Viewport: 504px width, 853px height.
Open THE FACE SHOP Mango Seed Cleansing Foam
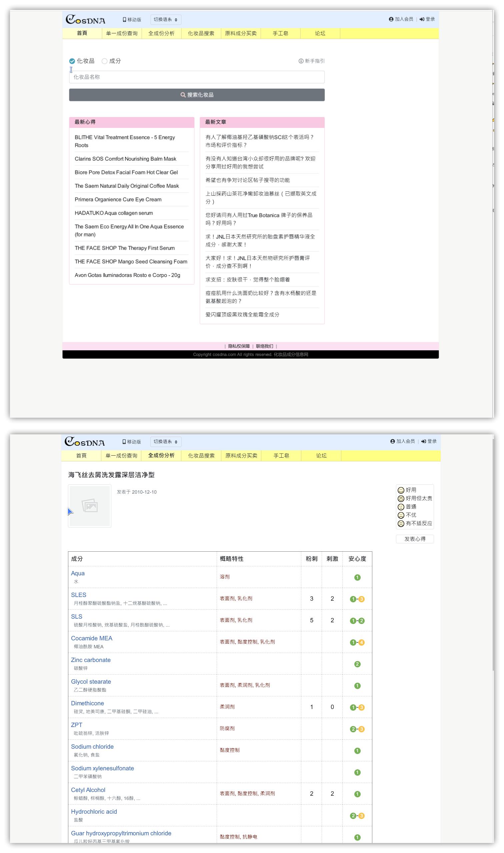[x=131, y=262]
